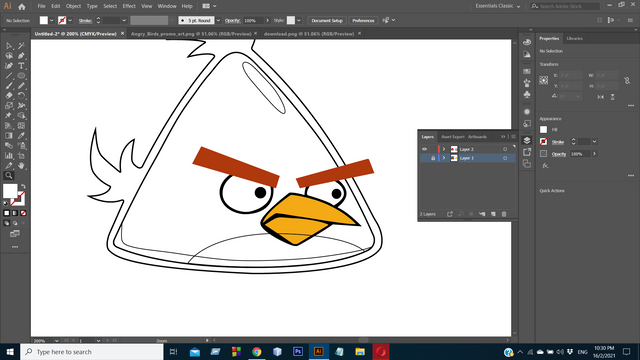Switch to the Artboards tab
This screenshot has height=360, width=640.
(477, 137)
